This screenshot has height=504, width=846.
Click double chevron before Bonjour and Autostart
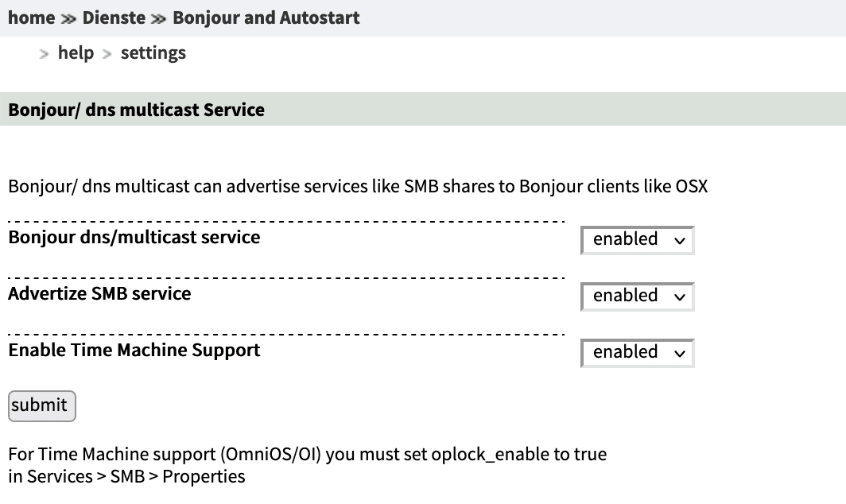coord(159,18)
